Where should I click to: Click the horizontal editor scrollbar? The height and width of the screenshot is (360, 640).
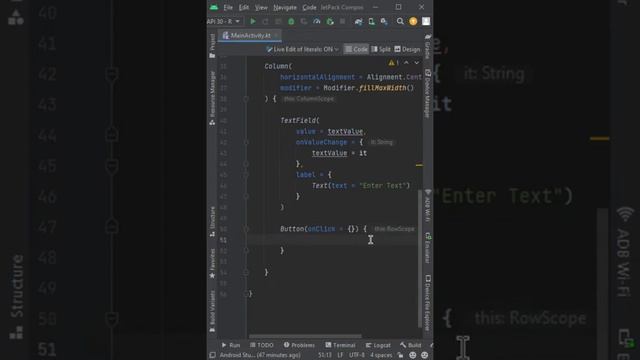[305, 337]
